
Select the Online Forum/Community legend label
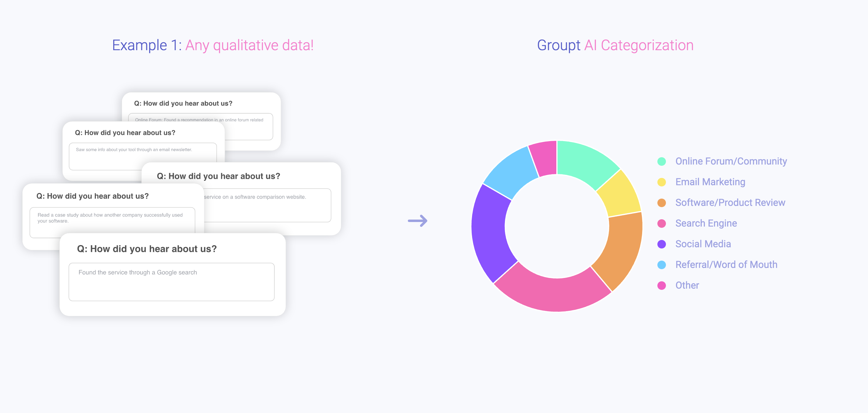[731, 161]
